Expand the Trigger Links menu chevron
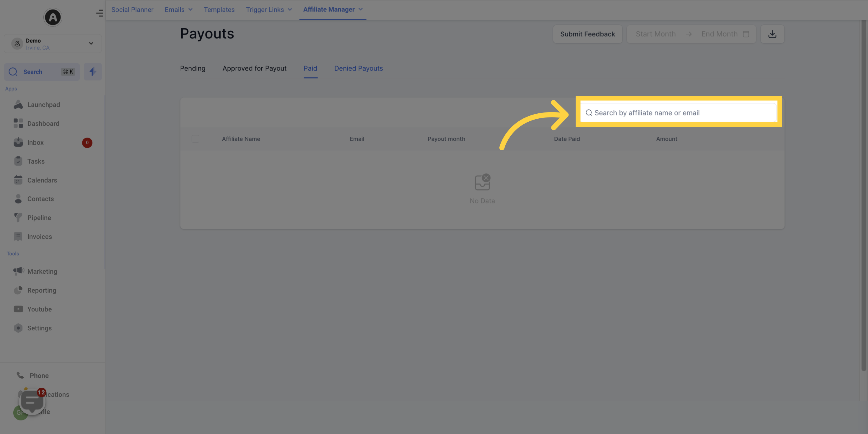868x434 pixels. [x=290, y=9]
